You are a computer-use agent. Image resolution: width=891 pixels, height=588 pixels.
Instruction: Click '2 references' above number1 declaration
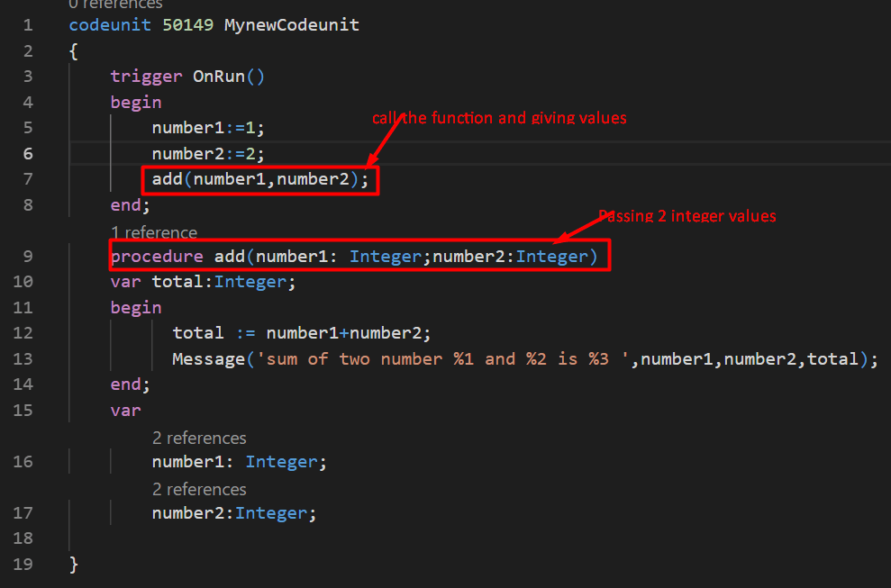(x=199, y=438)
